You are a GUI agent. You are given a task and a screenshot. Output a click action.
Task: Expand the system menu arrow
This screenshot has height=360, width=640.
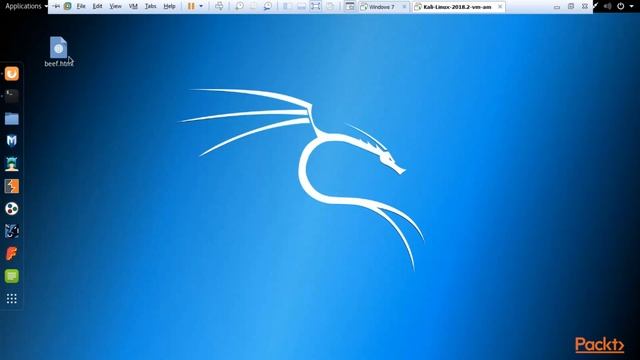tap(631, 7)
